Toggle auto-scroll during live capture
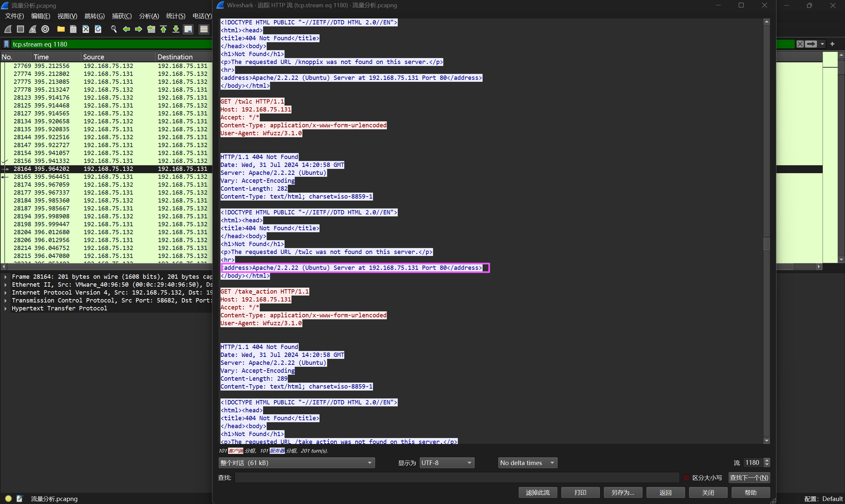This screenshot has height=504, width=845. pyautogui.click(x=188, y=29)
